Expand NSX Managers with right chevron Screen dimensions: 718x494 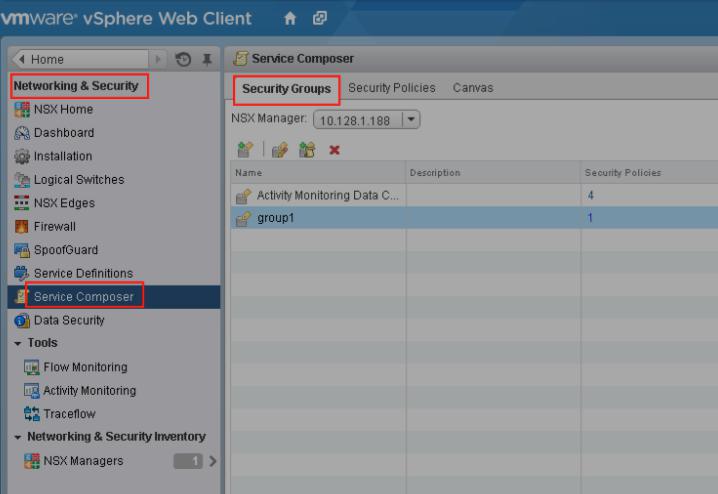pyautogui.click(x=212, y=461)
